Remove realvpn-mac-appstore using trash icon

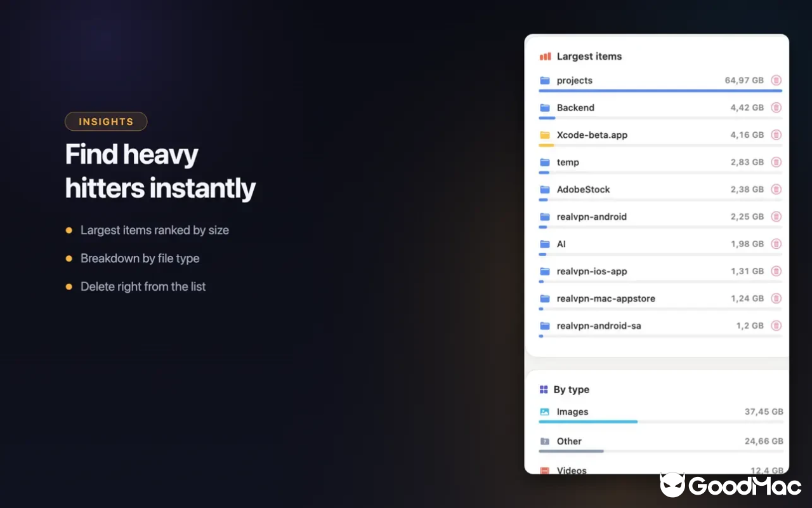point(776,299)
